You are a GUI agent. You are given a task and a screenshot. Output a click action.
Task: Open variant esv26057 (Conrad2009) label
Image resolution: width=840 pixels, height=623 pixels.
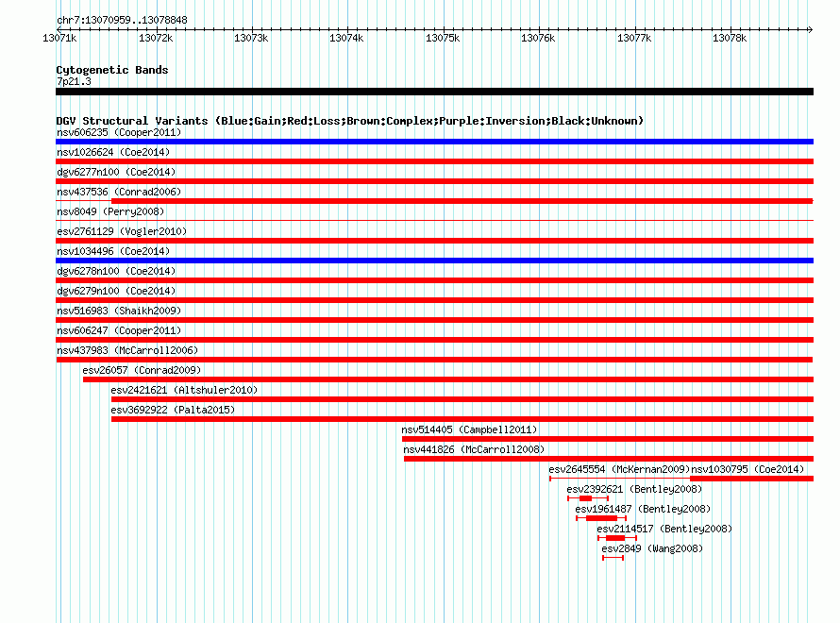click(x=142, y=370)
